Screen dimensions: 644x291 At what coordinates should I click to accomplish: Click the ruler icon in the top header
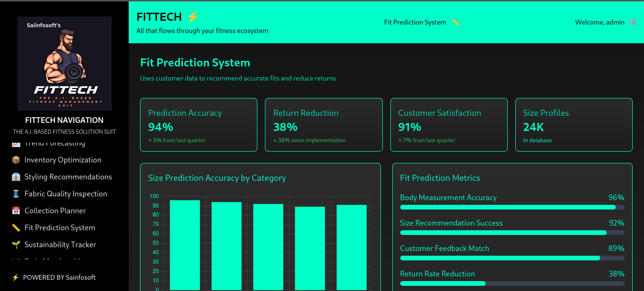(x=455, y=22)
